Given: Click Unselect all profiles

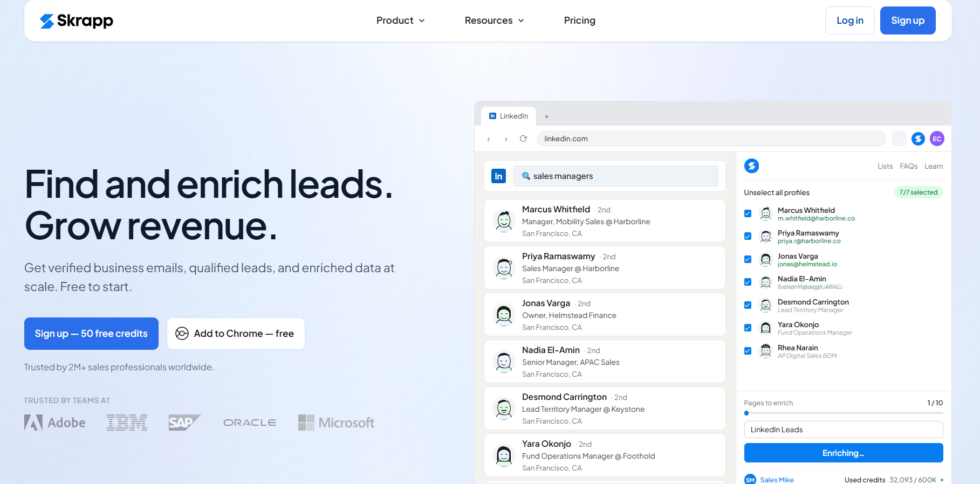Looking at the screenshot, I should pyautogui.click(x=777, y=192).
